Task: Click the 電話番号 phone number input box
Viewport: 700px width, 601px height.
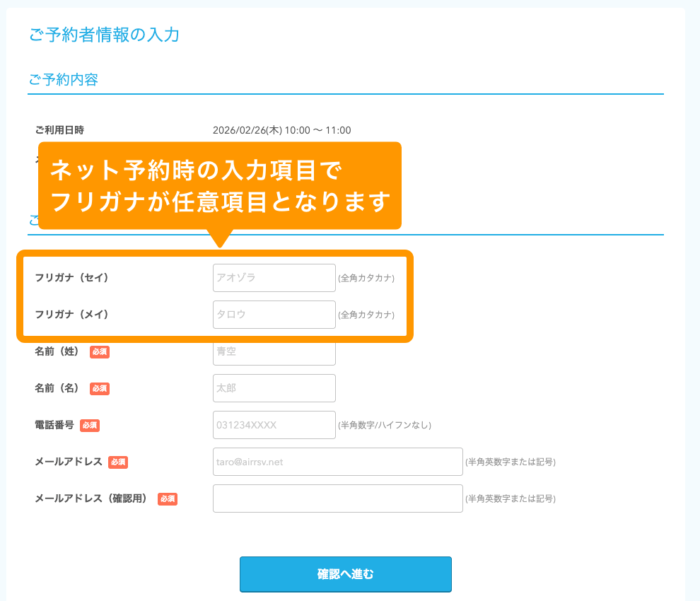Action: point(274,425)
